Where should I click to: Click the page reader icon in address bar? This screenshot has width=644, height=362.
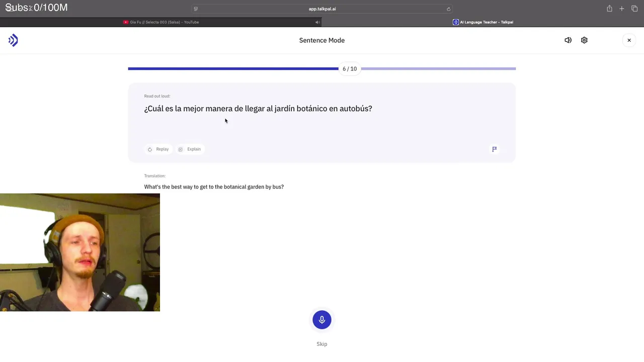click(196, 9)
